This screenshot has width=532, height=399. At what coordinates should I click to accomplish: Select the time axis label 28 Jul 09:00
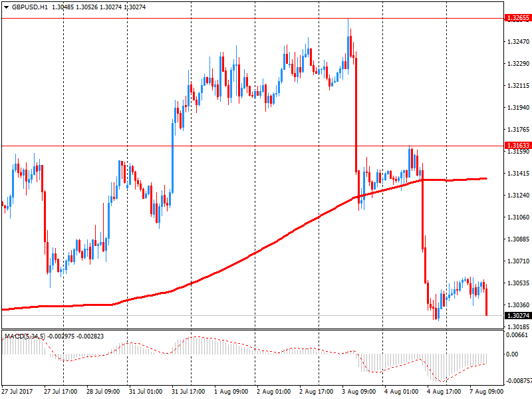click(103, 392)
